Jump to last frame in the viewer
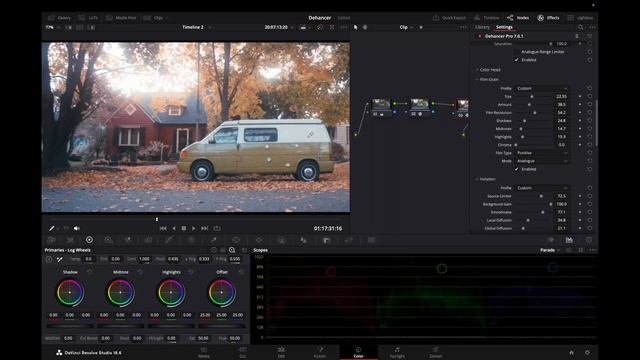The height and width of the screenshot is (360, 640). (x=204, y=228)
